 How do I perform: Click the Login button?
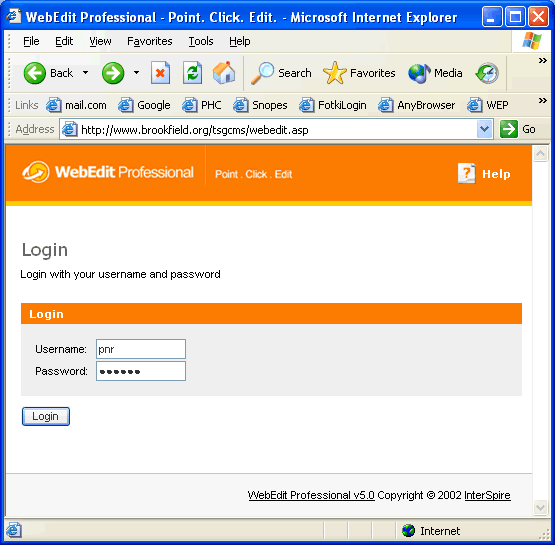[x=46, y=416]
